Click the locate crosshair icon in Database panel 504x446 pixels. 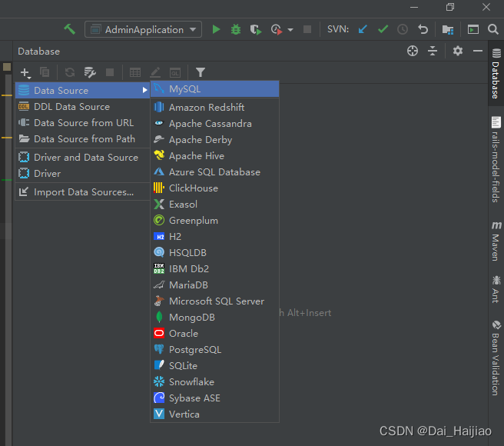click(x=413, y=51)
